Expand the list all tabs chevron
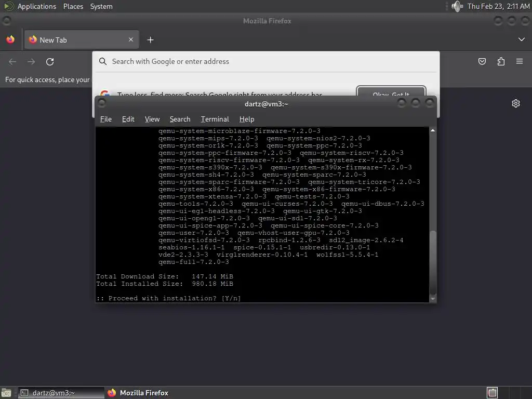This screenshot has height=399, width=532. pyautogui.click(x=522, y=39)
